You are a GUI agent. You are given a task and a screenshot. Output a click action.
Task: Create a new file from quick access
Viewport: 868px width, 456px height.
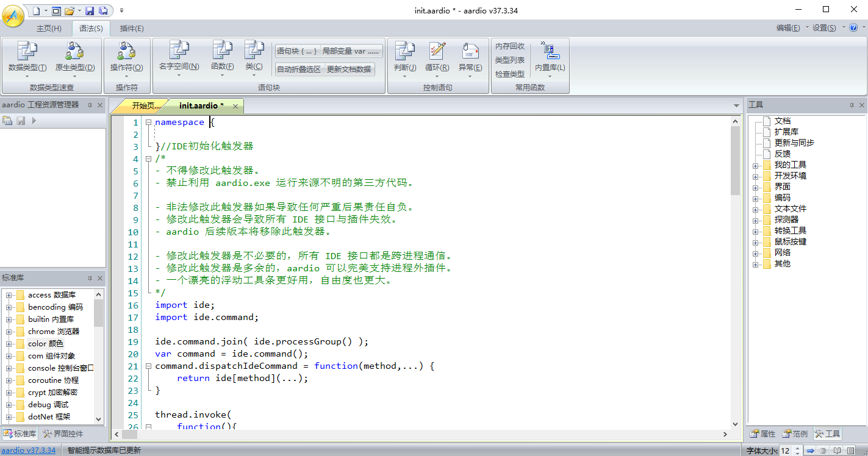[x=35, y=10]
